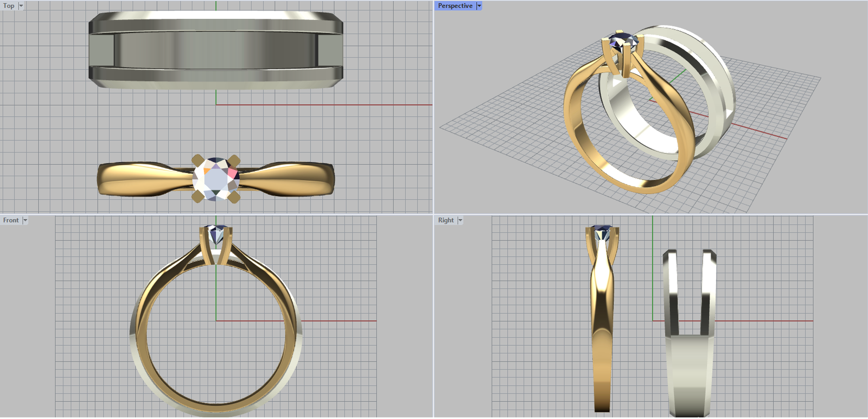Pick silver band's solid base in Right viewport
This screenshot has width=868, height=419.
click(x=689, y=374)
